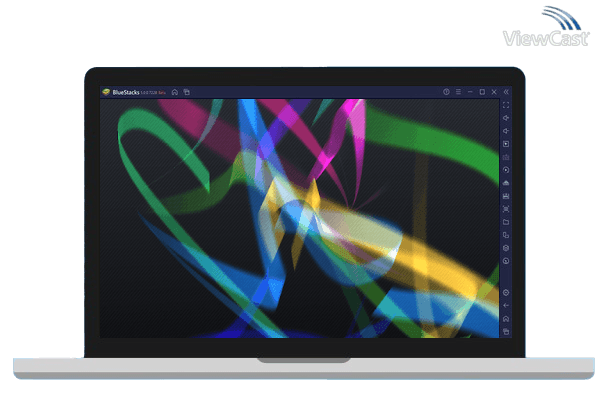Toggle the cube-shaped eco mode icon

(x=506, y=248)
